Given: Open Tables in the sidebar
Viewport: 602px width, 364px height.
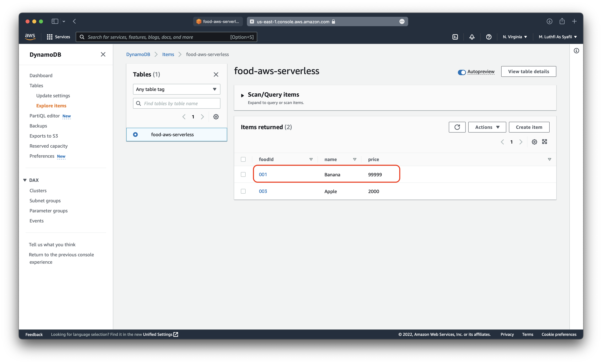Looking at the screenshot, I should [36, 85].
